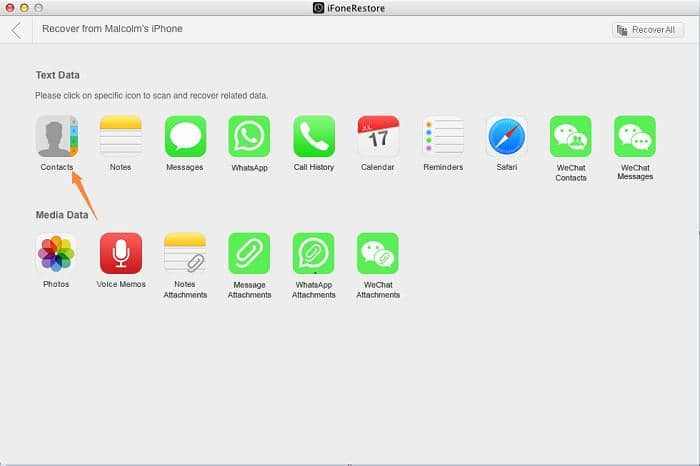Minimize the window with yellow button
Viewport: 700px width, 466px height.
pos(24,8)
